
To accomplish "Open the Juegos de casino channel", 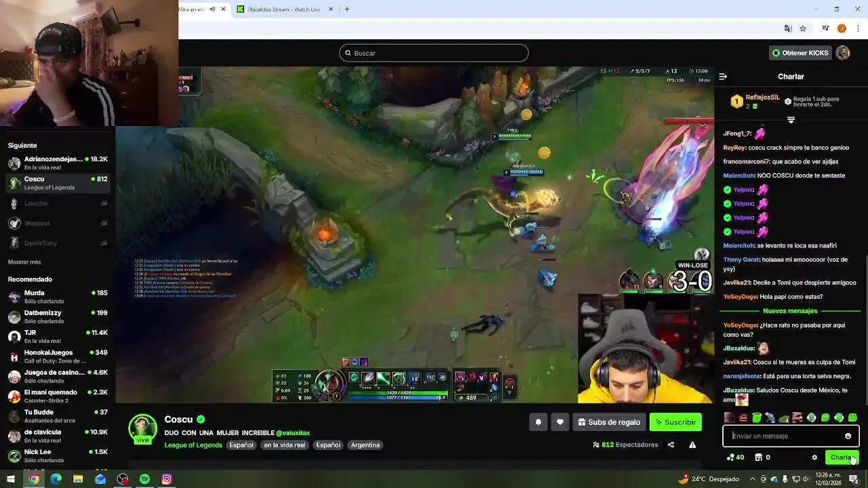I will [x=58, y=376].
